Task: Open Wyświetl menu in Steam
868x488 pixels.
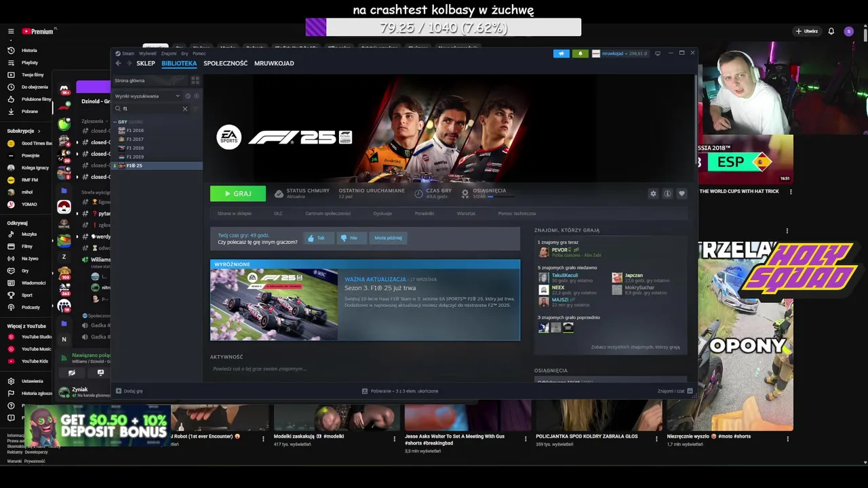Action: coord(147,54)
